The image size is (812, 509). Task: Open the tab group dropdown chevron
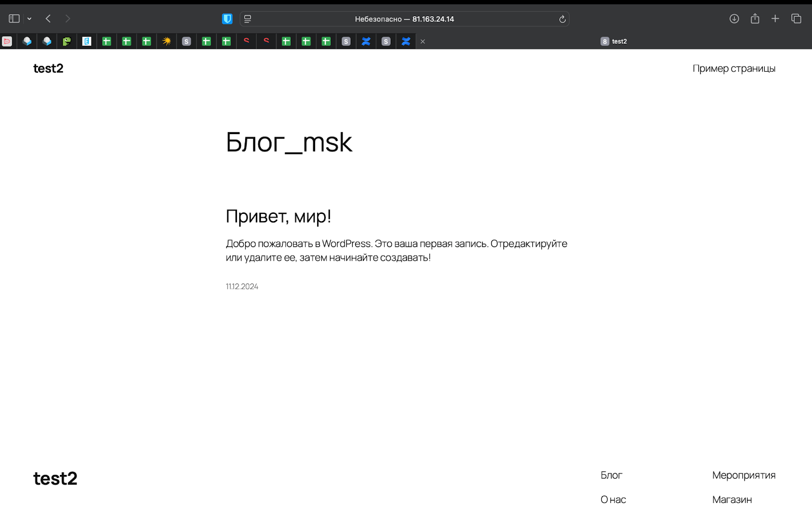[x=29, y=19]
